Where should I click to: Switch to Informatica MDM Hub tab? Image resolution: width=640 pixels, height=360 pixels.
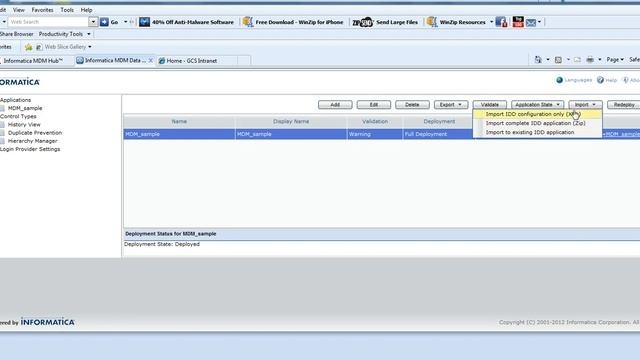point(36,61)
